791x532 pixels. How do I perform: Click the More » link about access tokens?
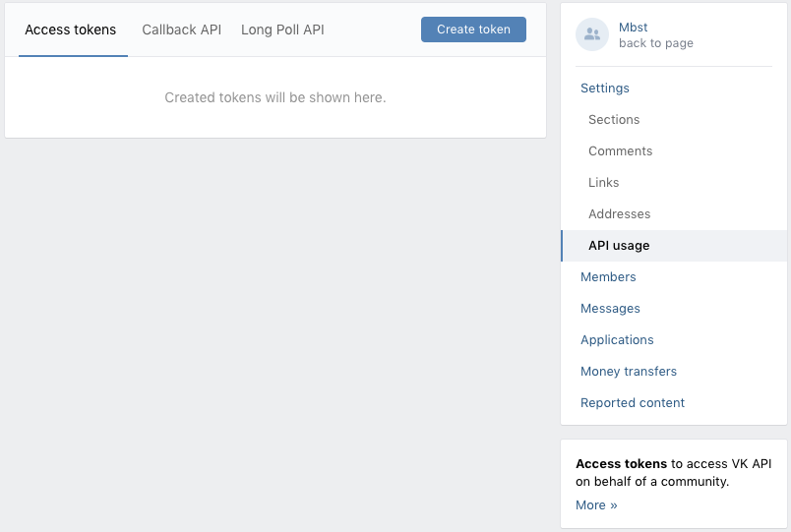(596, 505)
